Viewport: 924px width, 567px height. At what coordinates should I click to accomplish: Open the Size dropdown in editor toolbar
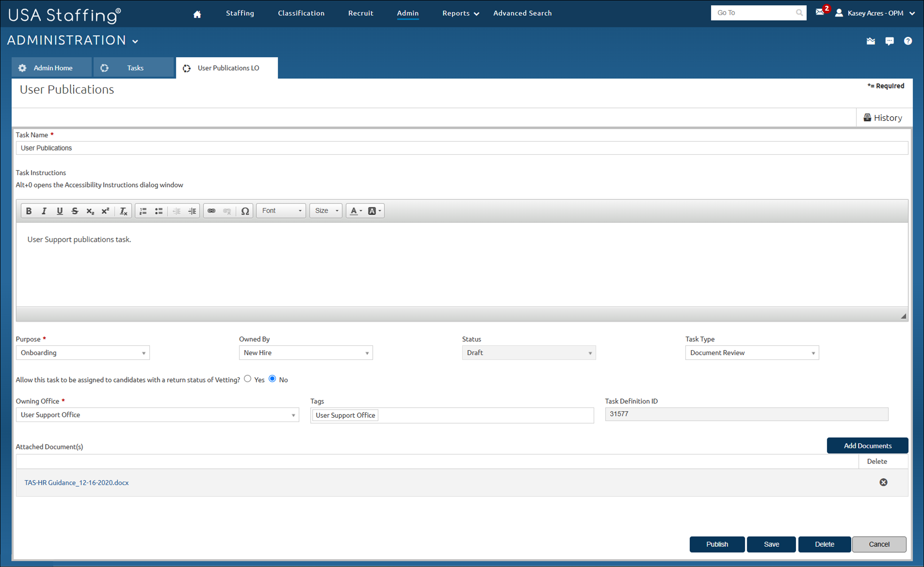click(326, 211)
